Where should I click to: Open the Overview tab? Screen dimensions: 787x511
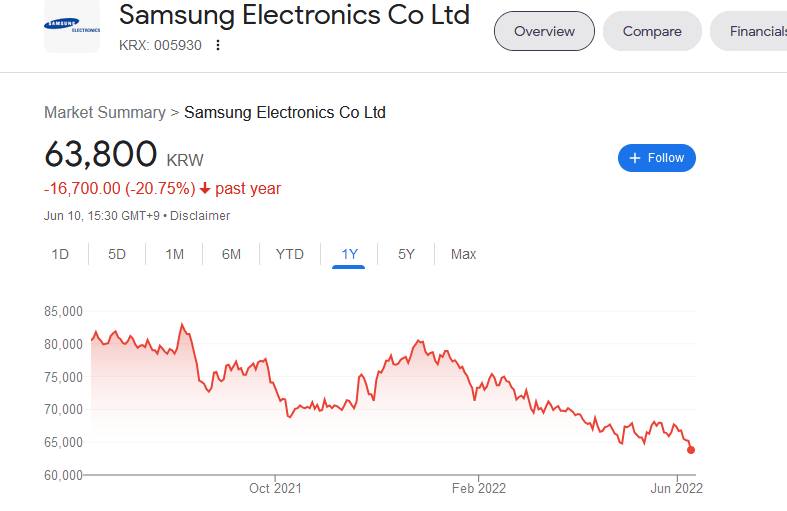coord(544,31)
